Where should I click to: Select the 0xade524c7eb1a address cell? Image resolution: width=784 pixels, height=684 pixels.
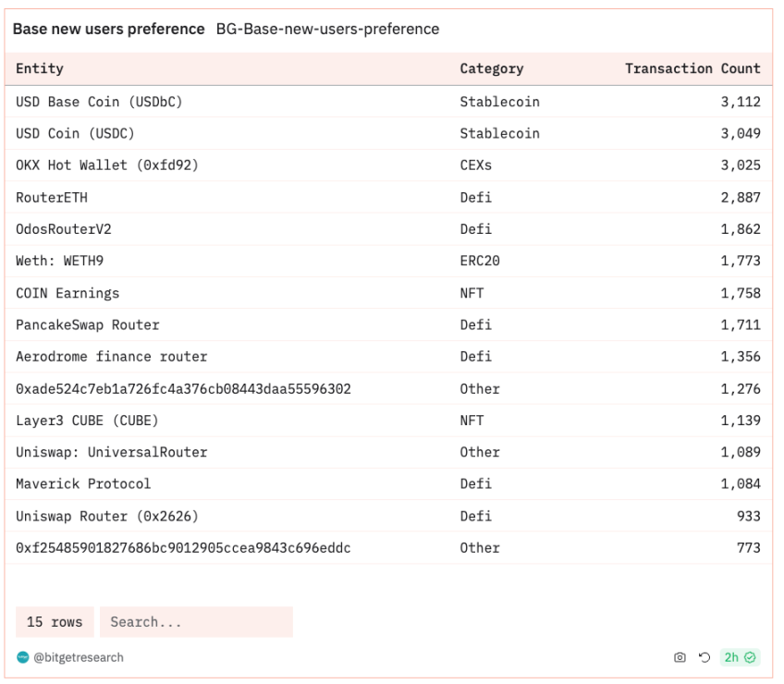click(x=183, y=388)
